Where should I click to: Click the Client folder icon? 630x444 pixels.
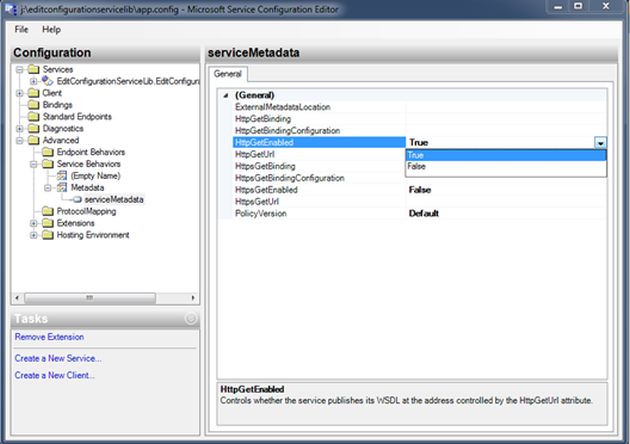pyautogui.click(x=34, y=93)
